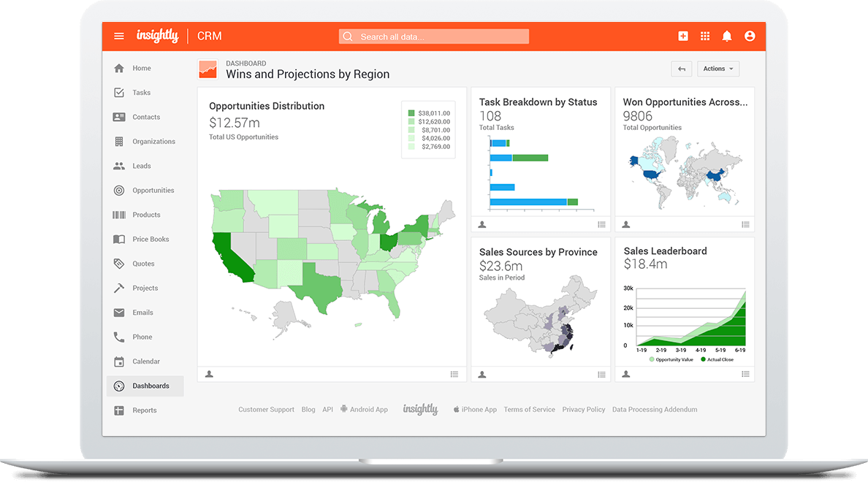This screenshot has width=868, height=482.
Task: Click user icon on Sales Leaderboard card
Action: coord(626,375)
